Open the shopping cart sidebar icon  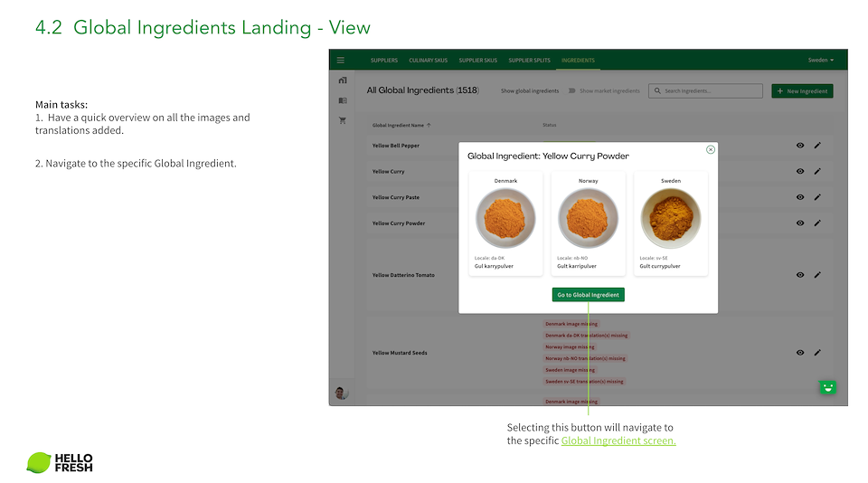pyautogui.click(x=343, y=120)
